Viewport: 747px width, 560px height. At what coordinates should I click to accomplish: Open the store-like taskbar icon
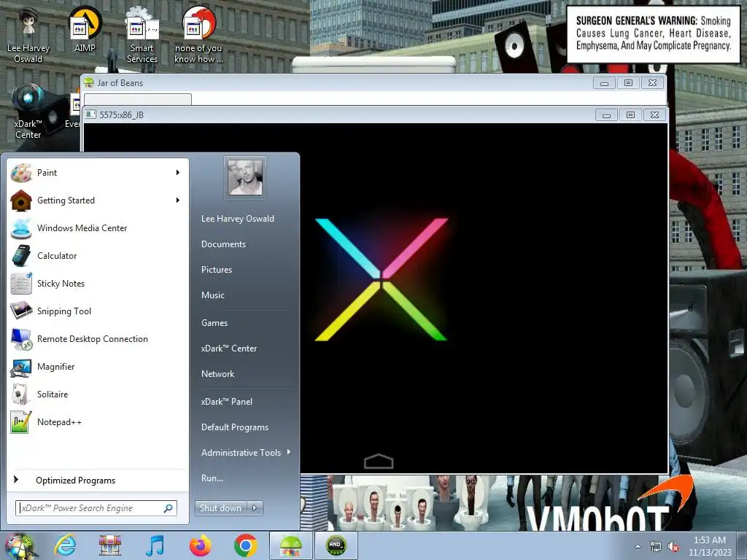(x=110, y=545)
